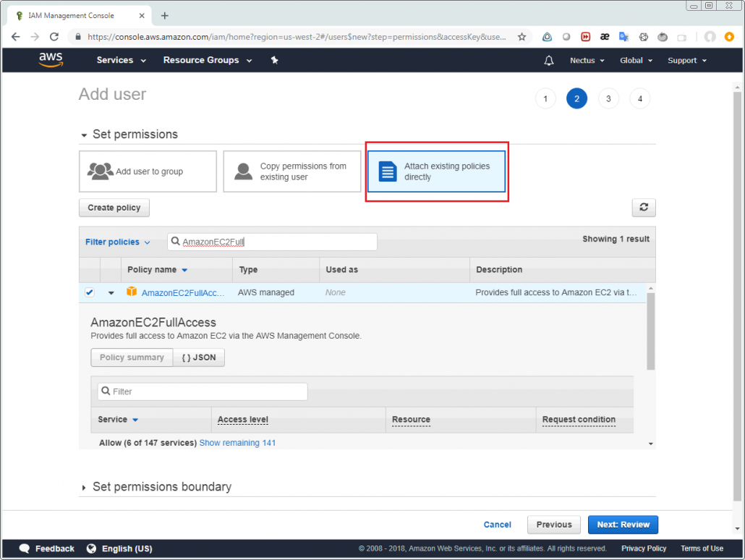
Task: Click the magnifier in the policy search box
Action: pos(174,242)
